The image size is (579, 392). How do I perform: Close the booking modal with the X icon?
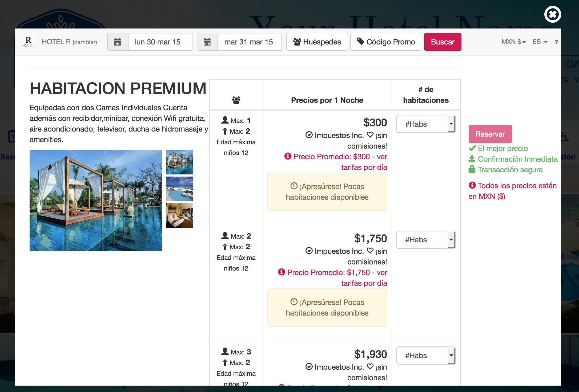(553, 14)
